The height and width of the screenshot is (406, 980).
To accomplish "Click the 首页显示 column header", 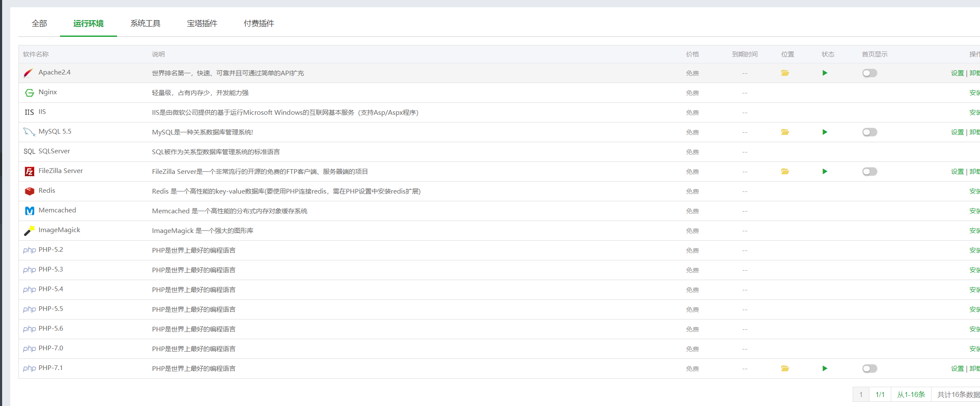I will [x=875, y=54].
